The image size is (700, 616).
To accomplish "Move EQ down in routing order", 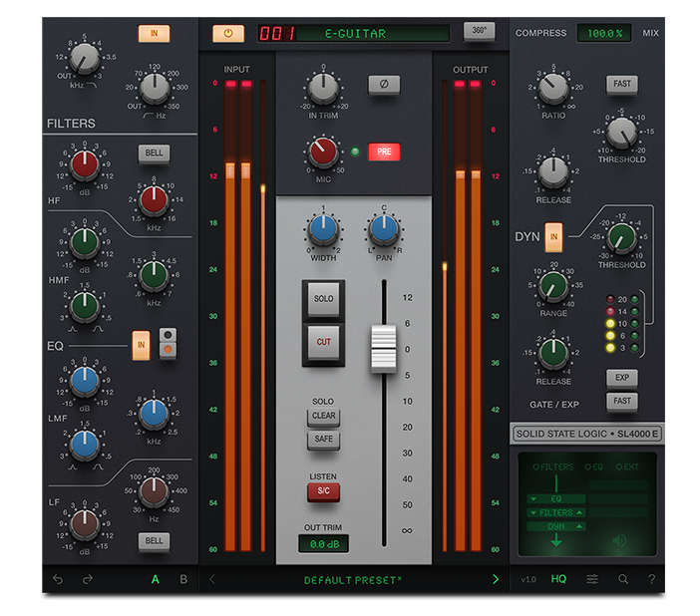I will pos(533,499).
